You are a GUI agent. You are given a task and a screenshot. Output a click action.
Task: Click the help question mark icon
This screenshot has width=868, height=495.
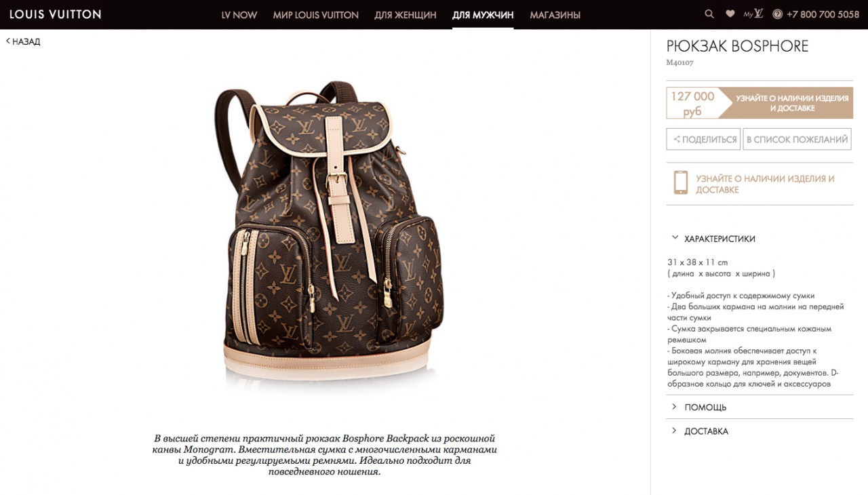(777, 14)
